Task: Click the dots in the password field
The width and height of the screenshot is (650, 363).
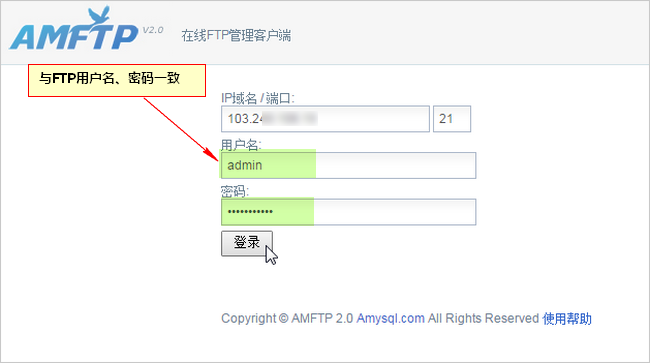Action: pyautogui.click(x=250, y=212)
